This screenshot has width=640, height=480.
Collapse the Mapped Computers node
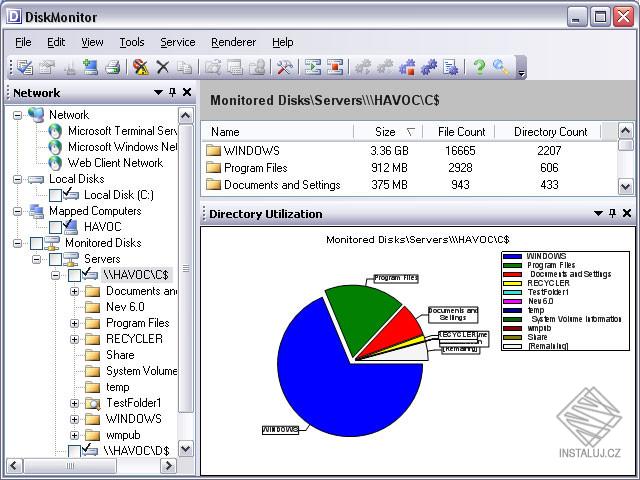coord(17,211)
